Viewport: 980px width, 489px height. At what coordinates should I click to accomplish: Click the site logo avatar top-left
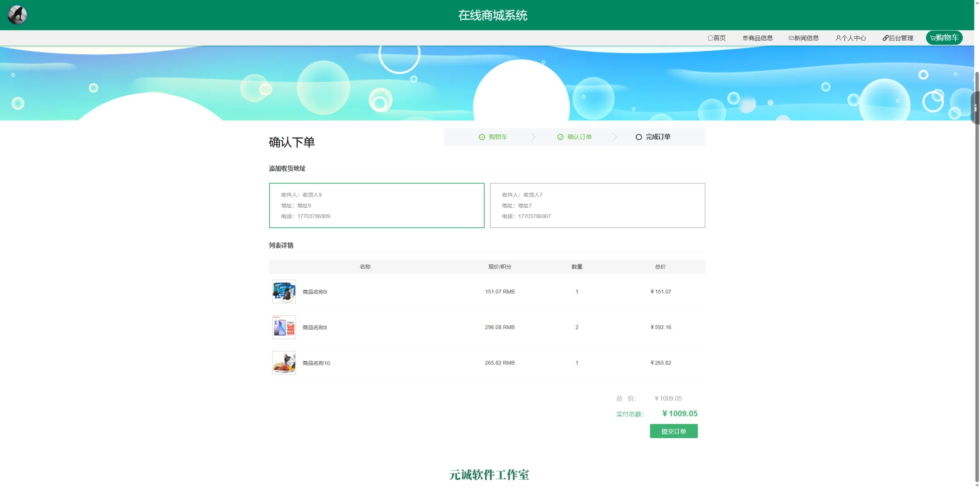17,14
